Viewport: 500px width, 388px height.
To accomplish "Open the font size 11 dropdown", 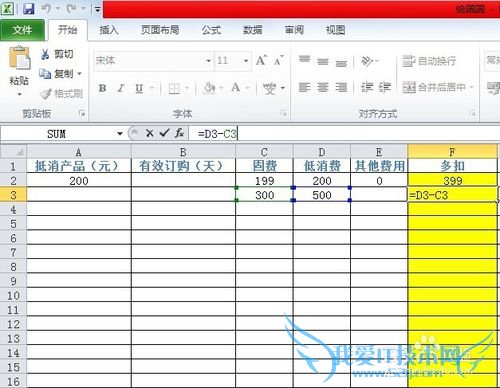I will [246, 61].
